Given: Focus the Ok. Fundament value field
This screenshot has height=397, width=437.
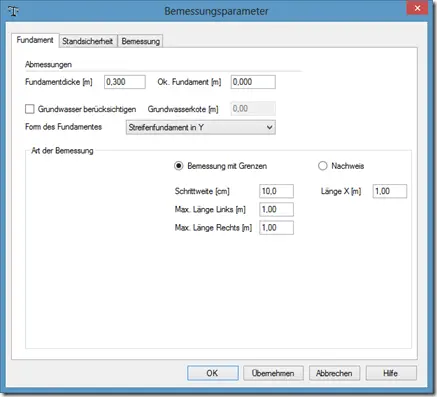Looking at the screenshot, I should point(253,82).
